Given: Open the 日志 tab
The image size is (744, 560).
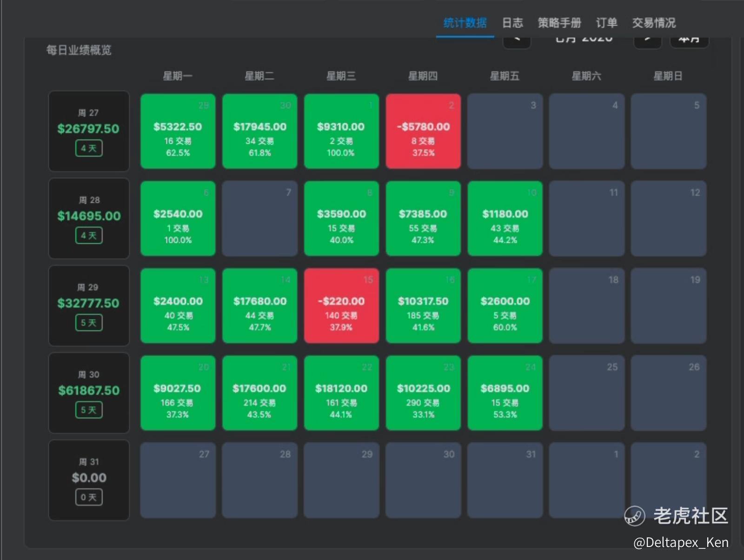Looking at the screenshot, I should click(x=512, y=23).
